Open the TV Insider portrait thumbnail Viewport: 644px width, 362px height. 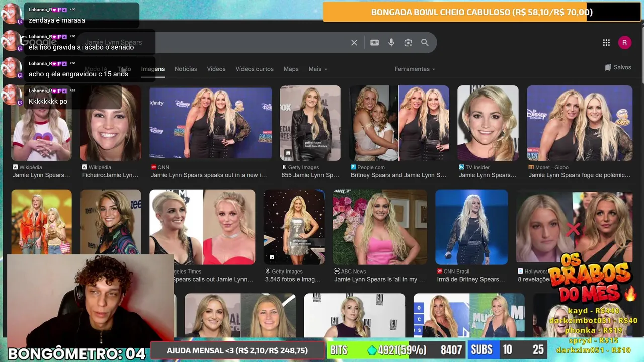pos(488,123)
